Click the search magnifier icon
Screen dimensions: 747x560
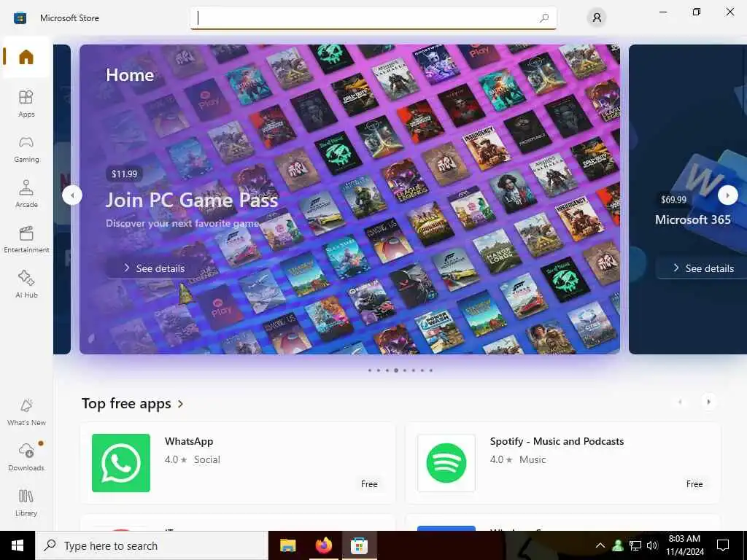coord(544,18)
